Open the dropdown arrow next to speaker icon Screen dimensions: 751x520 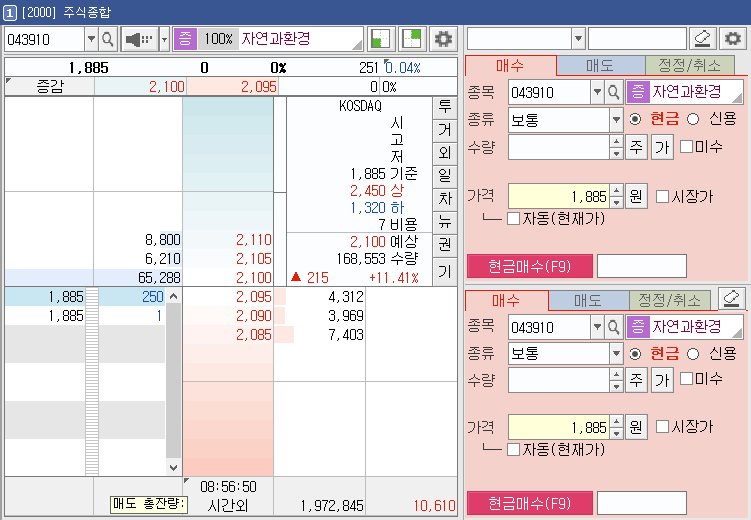164,39
